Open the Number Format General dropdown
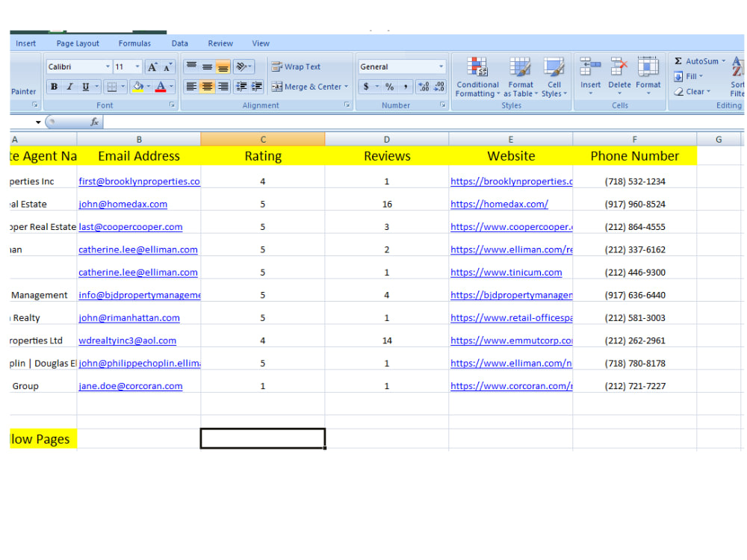Screen dimensions: 747x560 (441, 66)
